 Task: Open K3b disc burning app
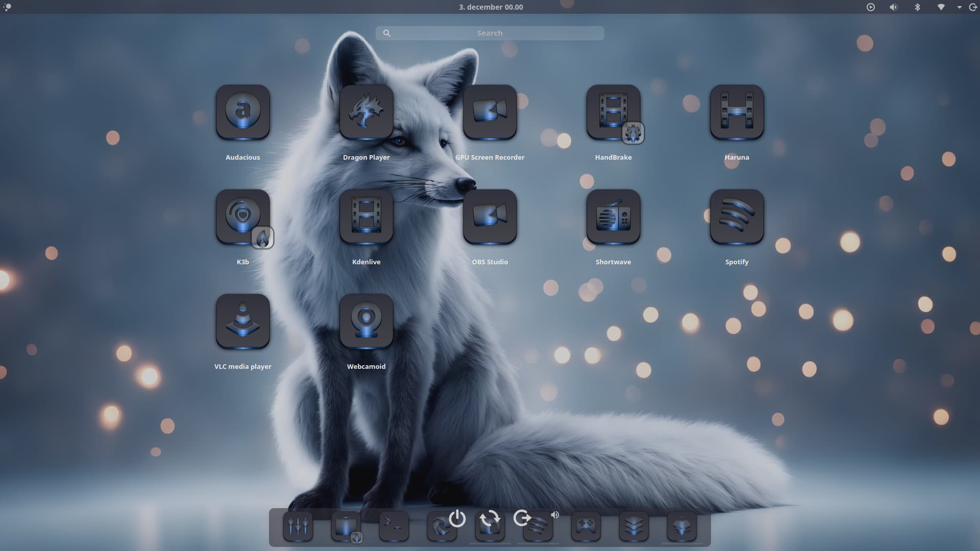coord(242,217)
